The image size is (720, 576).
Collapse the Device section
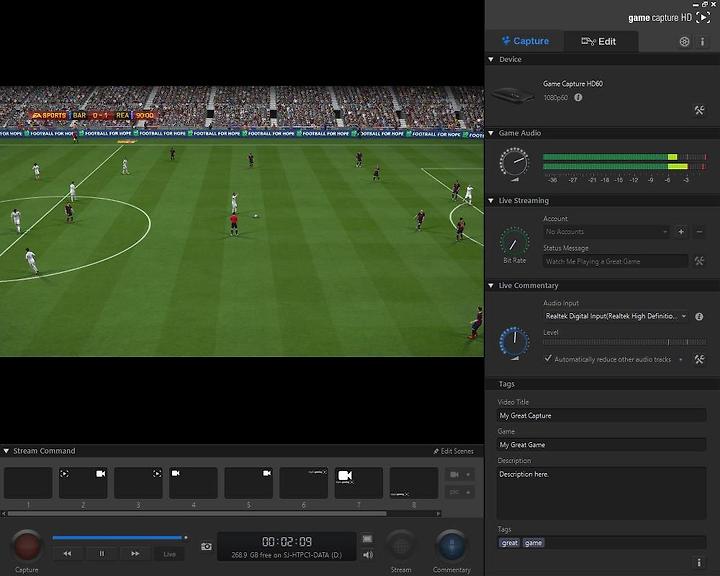point(491,59)
